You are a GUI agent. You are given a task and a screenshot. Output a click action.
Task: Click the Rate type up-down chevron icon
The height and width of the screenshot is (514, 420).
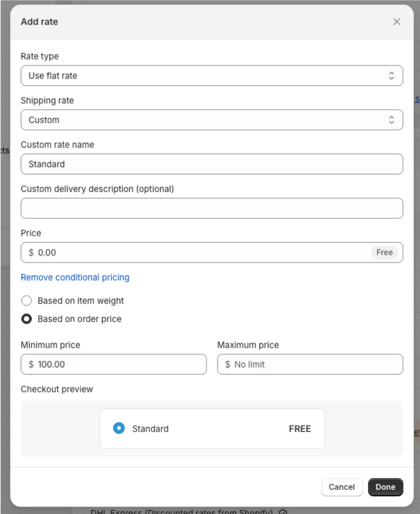391,76
